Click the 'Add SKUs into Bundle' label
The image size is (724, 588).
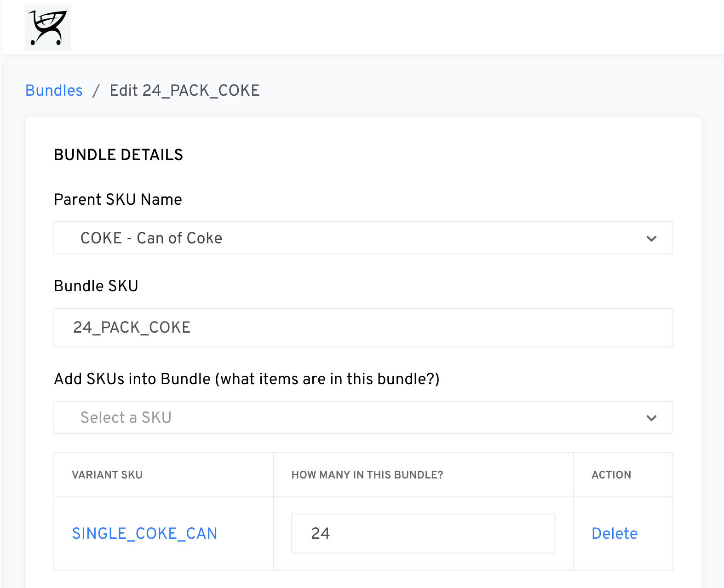[247, 379]
